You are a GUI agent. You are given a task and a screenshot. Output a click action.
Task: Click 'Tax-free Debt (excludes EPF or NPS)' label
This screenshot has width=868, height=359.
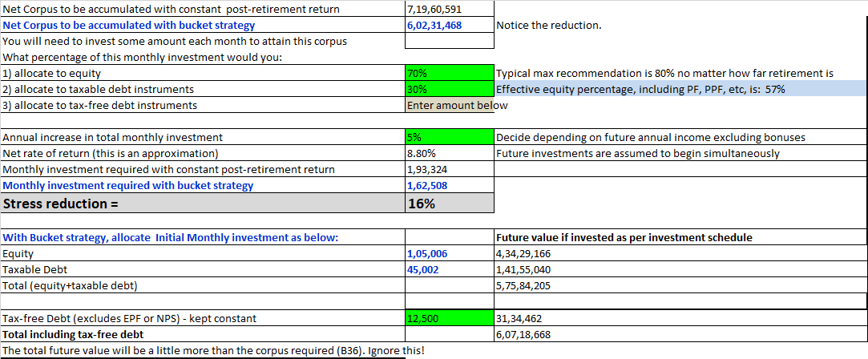point(130,319)
